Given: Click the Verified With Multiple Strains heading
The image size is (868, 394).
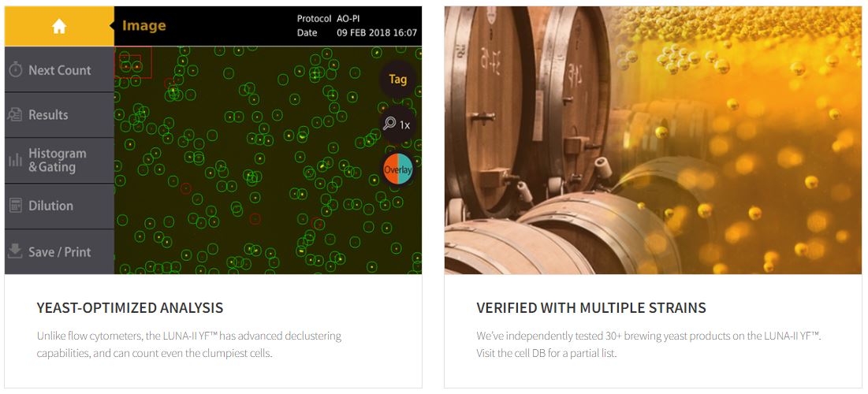Looking at the screenshot, I should (x=591, y=308).
